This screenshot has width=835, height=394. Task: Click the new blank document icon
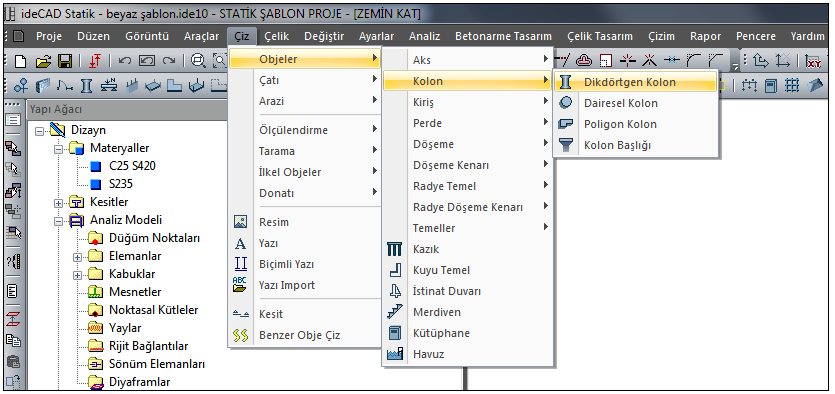click(20, 61)
